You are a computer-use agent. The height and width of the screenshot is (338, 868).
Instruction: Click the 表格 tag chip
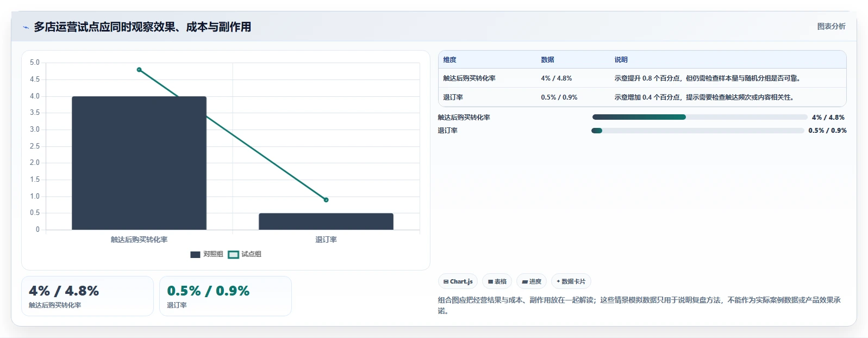click(x=497, y=281)
